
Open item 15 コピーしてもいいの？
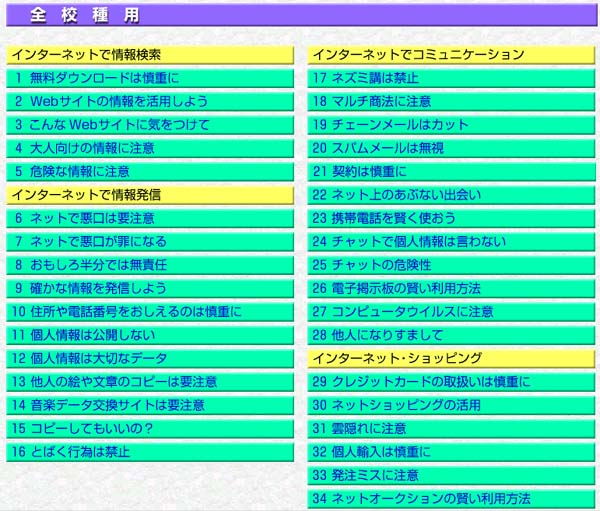pyautogui.click(x=150, y=429)
